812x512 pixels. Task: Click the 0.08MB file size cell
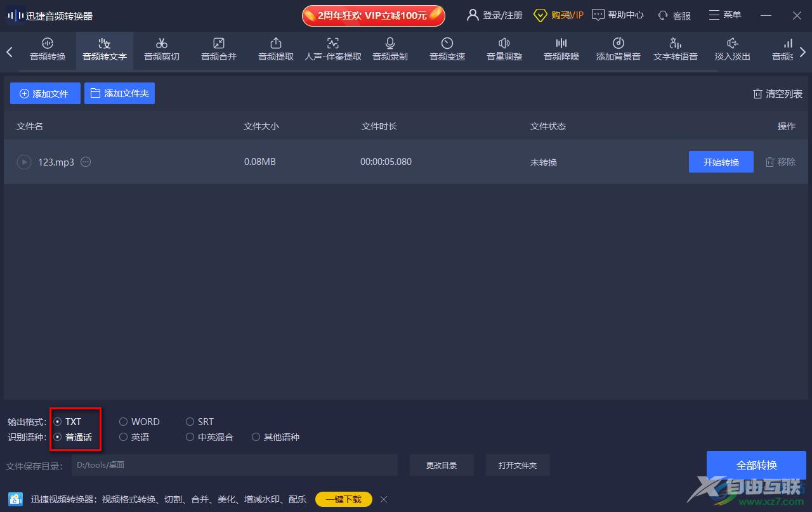[x=260, y=162]
